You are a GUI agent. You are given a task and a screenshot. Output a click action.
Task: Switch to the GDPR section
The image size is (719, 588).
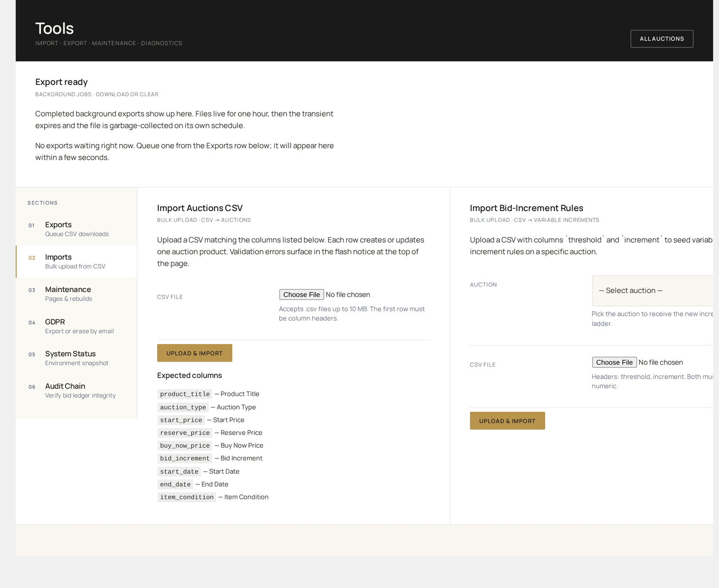[77, 326]
